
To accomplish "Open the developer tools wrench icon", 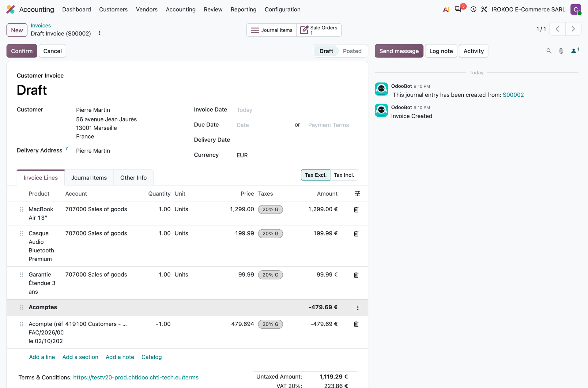I will 484,9.
